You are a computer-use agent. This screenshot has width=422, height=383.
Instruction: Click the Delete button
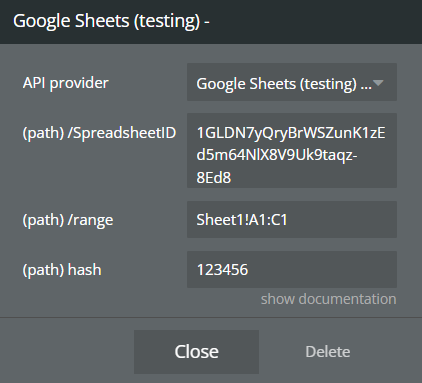pos(328,352)
